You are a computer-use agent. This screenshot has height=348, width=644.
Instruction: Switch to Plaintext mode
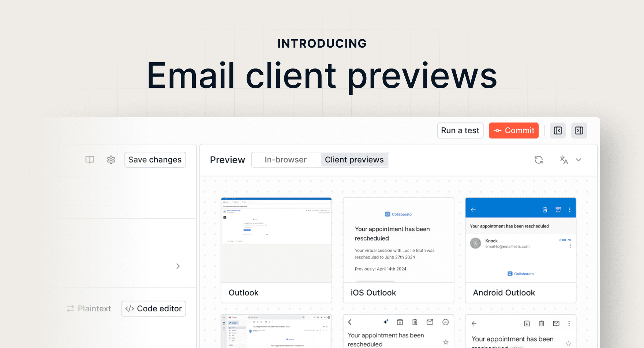click(89, 308)
